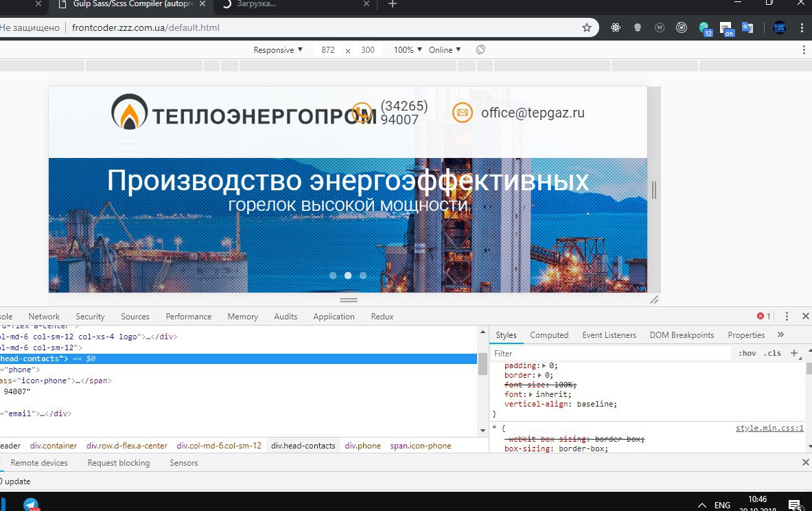
Task: Open the React Developer Tools extension
Action: [x=615, y=27]
